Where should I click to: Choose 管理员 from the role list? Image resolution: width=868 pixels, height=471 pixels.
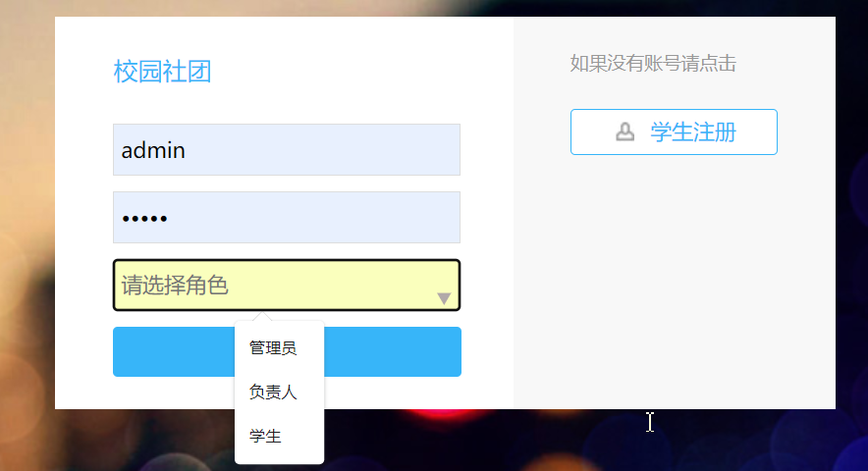tap(273, 348)
